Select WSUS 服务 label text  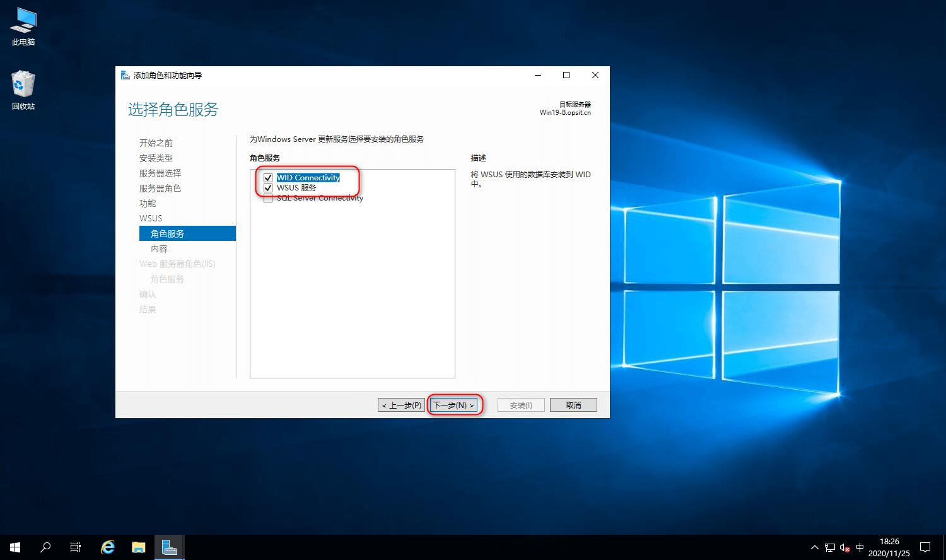(x=296, y=188)
